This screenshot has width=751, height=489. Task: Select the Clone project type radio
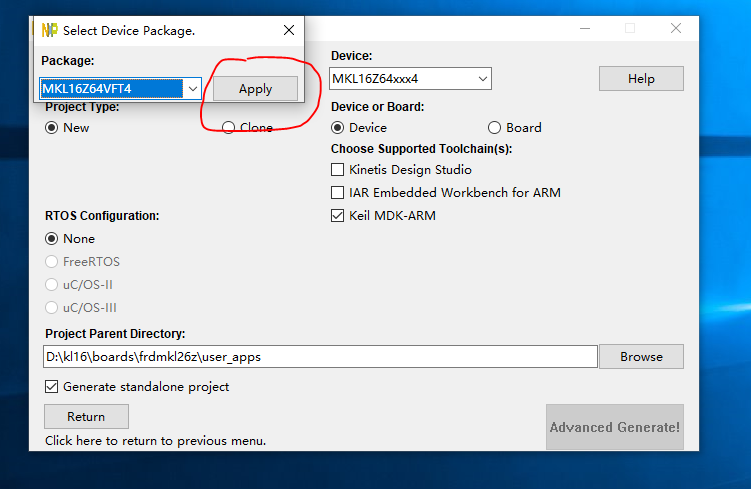tap(229, 128)
